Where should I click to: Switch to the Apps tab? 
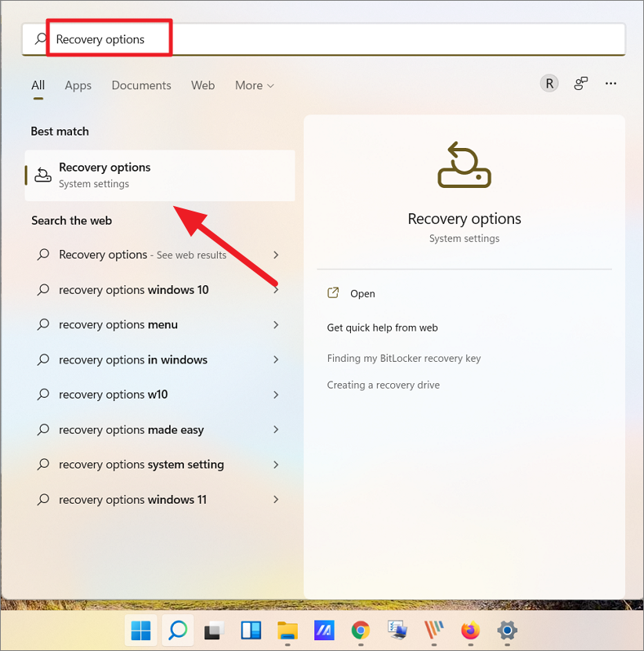click(78, 85)
